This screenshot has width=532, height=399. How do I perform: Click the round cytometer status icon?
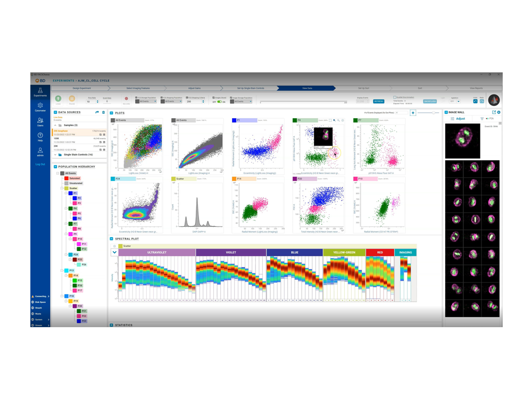click(494, 100)
